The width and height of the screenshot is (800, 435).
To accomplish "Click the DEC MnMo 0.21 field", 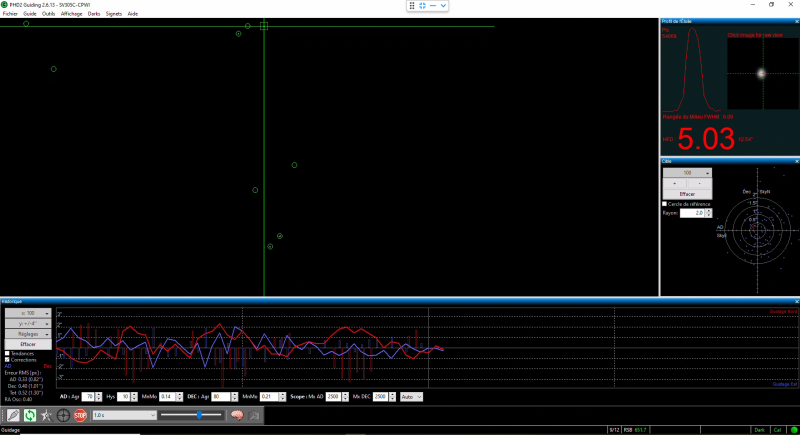I will coord(268,397).
